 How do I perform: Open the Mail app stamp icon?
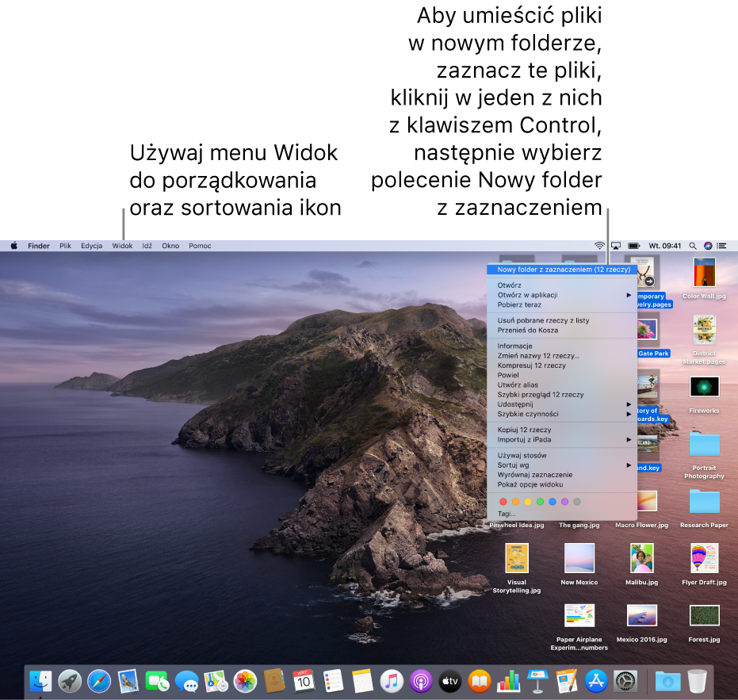(128, 681)
